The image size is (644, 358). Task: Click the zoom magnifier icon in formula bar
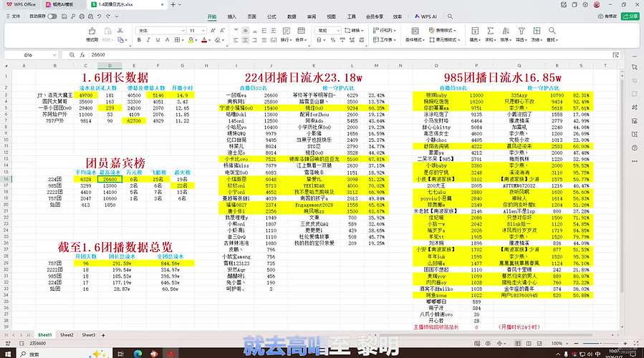[72, 54]
